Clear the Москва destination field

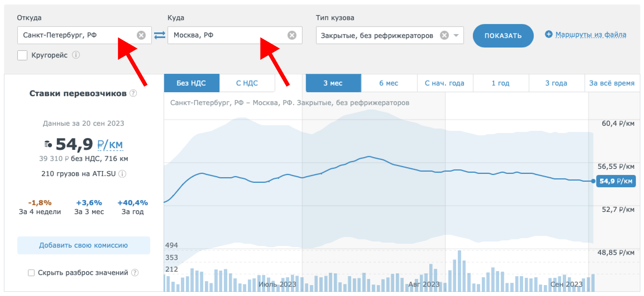point(292,35)
